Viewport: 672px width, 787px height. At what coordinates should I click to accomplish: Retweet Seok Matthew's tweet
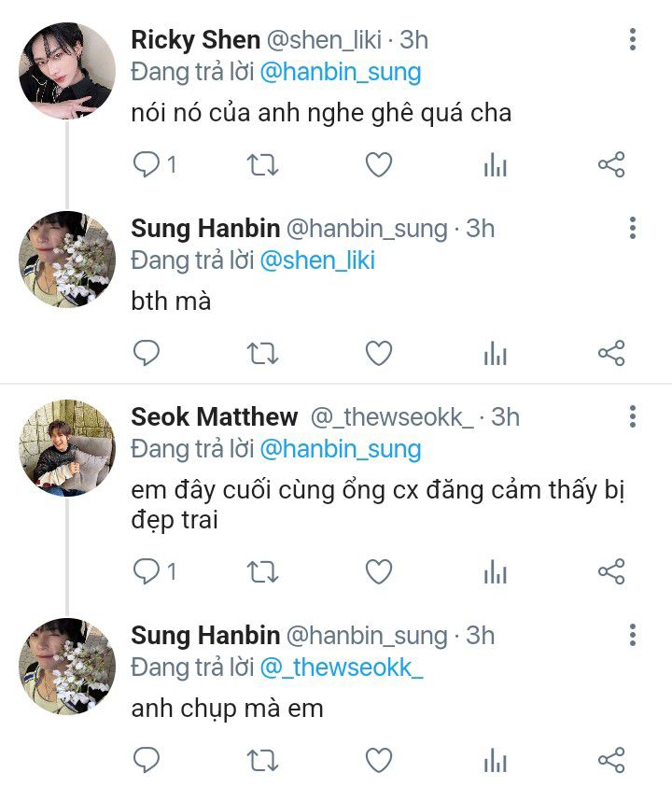click(x=262, y=571)
